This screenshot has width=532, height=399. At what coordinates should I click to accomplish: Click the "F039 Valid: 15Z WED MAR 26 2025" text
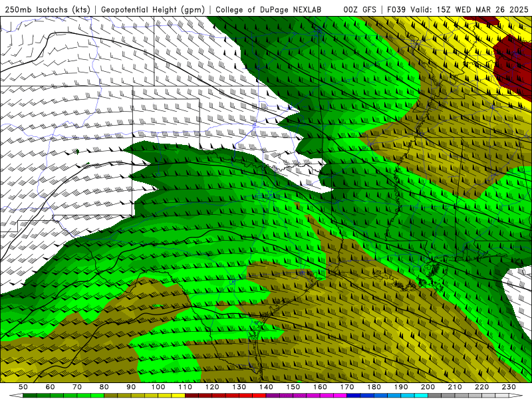pos(458,9)
